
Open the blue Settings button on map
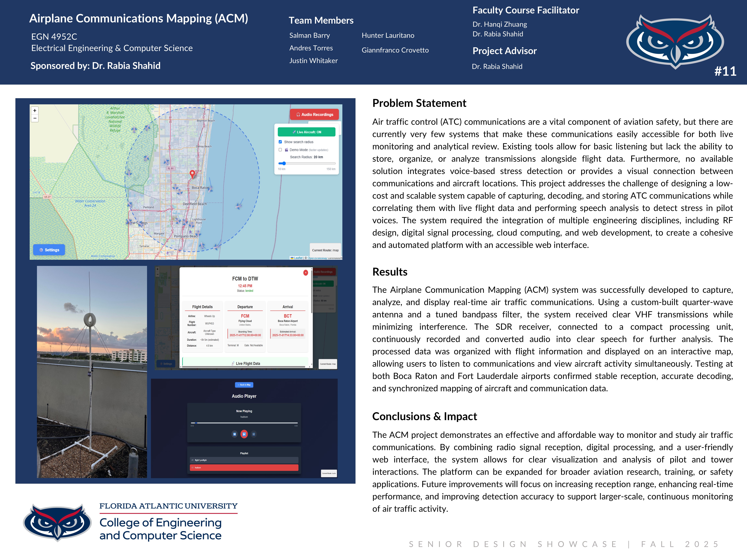point(49,250)
